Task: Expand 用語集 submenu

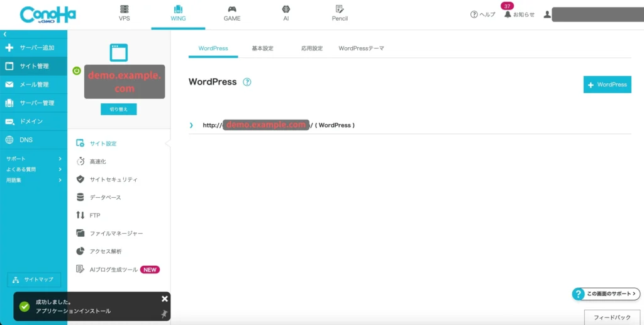Action: pos(34,180)
